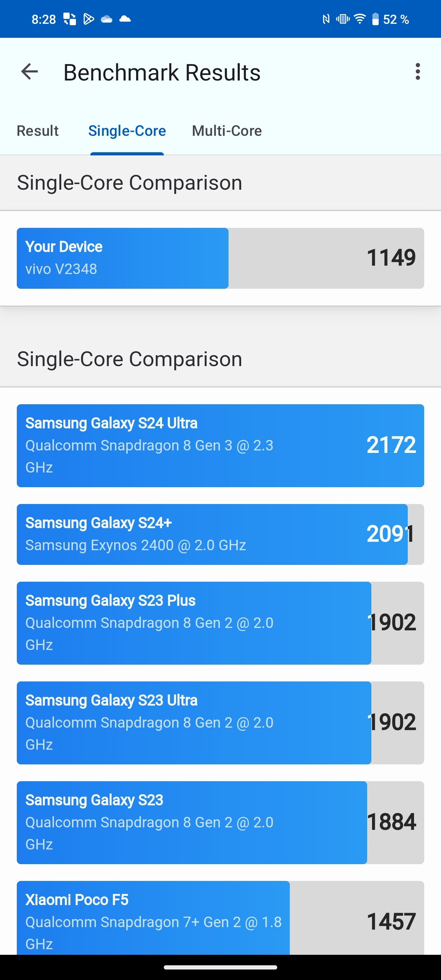Tap the Samsung Galaxy S23 Ultra result

pyautogui.click(x=220, y=722)
